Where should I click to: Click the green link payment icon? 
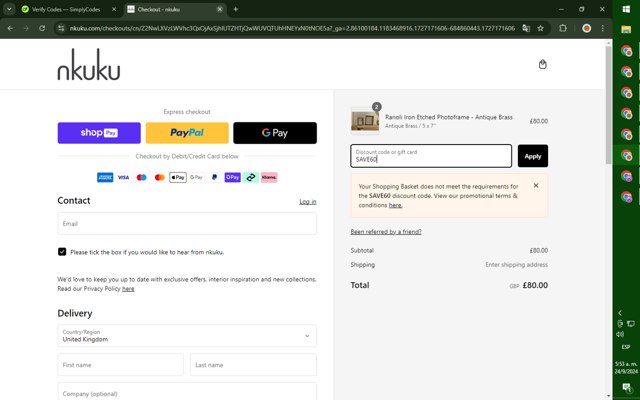click(251, 177)
